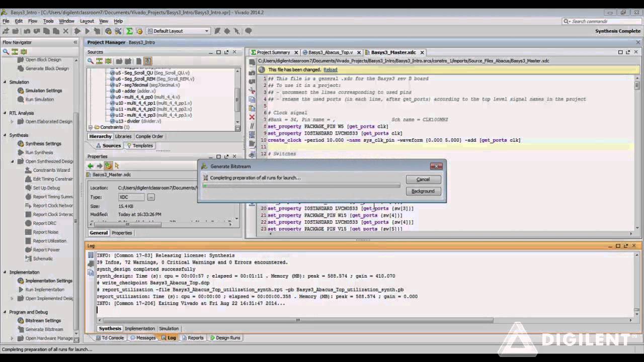Click the Properties panel forward arrow icon
Image resolution: width=644 pixels, height=362 pixels.
tap(99, 165)
